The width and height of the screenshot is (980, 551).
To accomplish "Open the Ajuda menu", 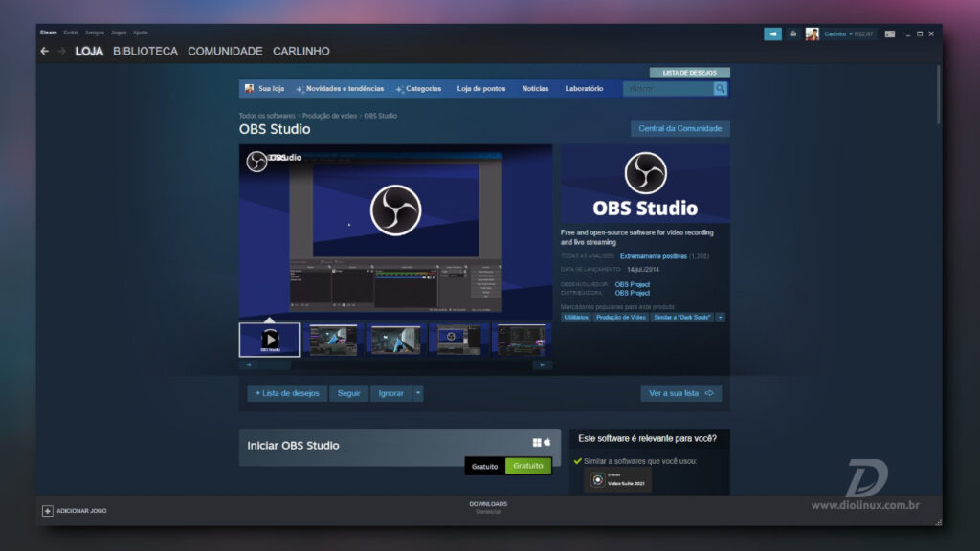I will coord(140,33).
